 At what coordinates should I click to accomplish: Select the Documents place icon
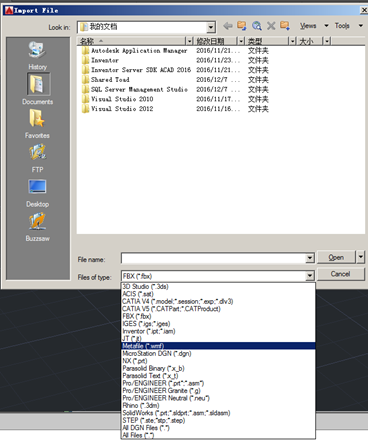coord(38,84)
